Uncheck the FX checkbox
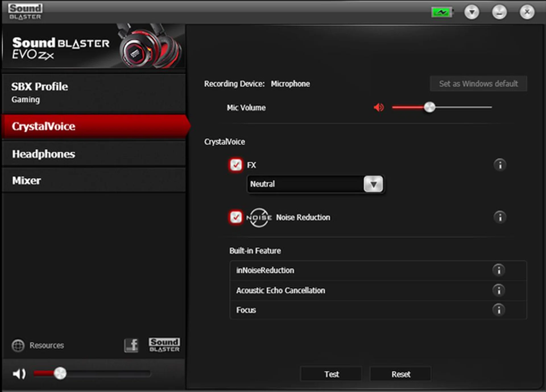 [x=236, y=165]
